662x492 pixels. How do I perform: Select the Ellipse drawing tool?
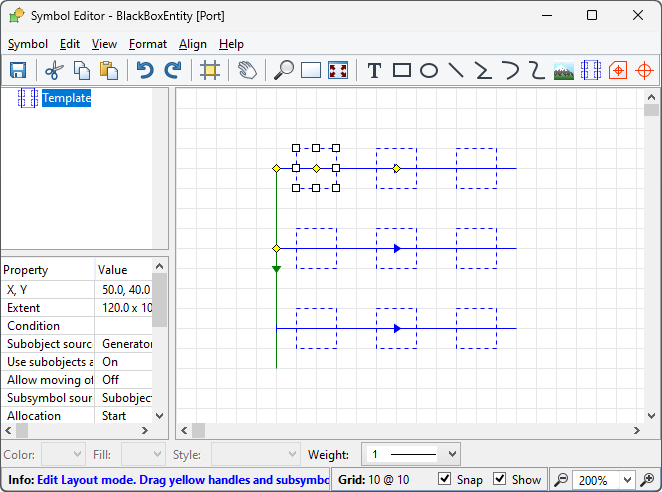click(x=428, y=70)
